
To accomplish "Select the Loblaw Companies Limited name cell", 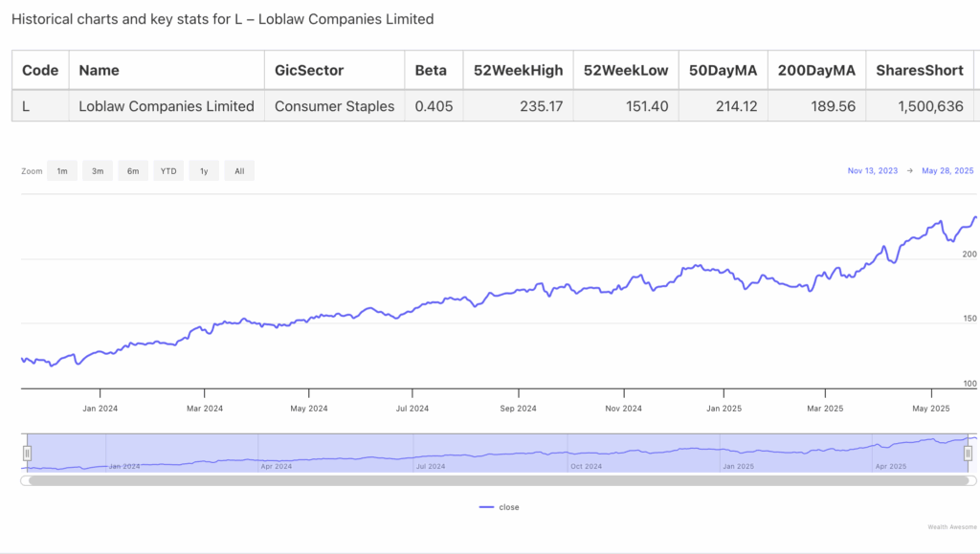I will coord(167,106).
